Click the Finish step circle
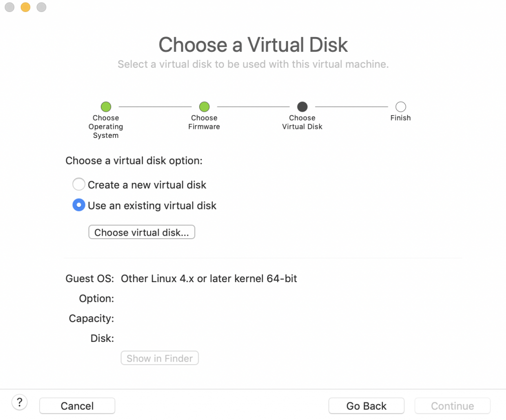The image size is (506, 420). click(x=400, y=106)
